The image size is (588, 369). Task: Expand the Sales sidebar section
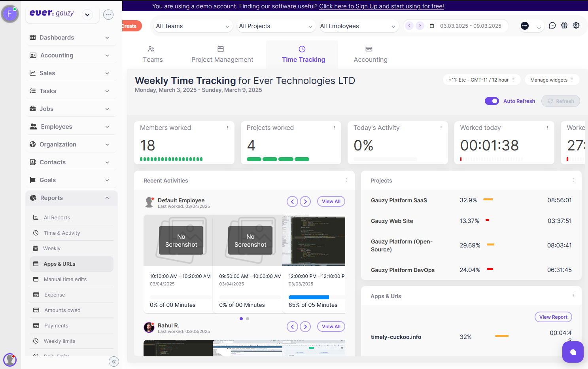(72, 73)
